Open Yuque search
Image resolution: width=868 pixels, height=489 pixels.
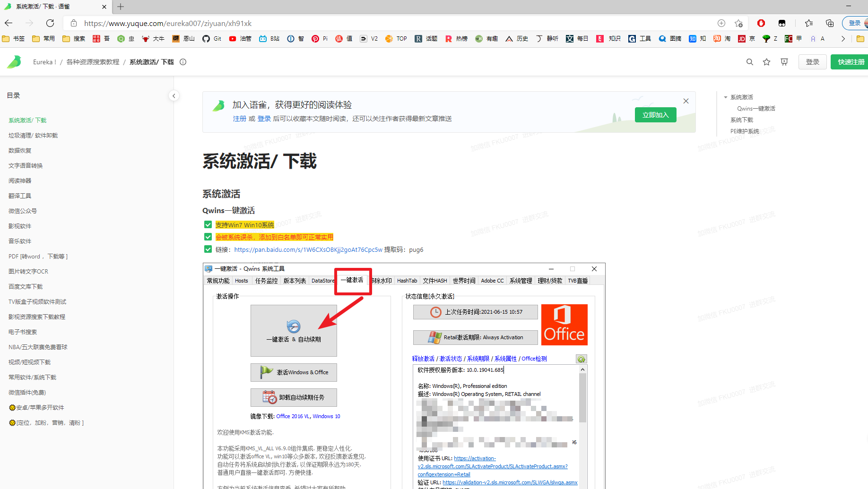(750, 62)
